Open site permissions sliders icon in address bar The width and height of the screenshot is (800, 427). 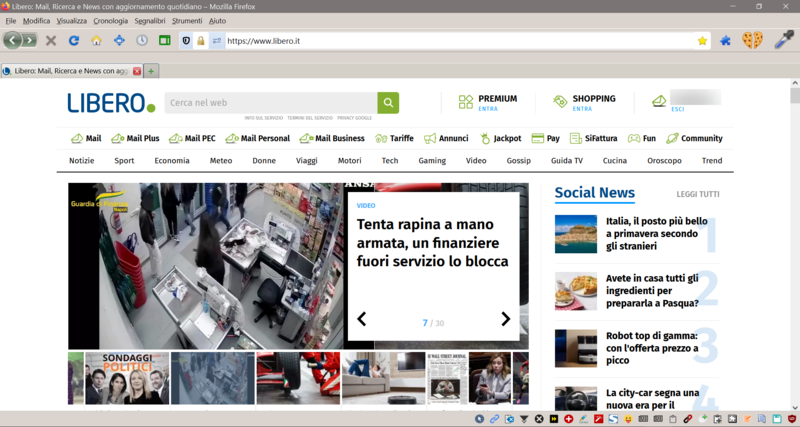(217, 41)
